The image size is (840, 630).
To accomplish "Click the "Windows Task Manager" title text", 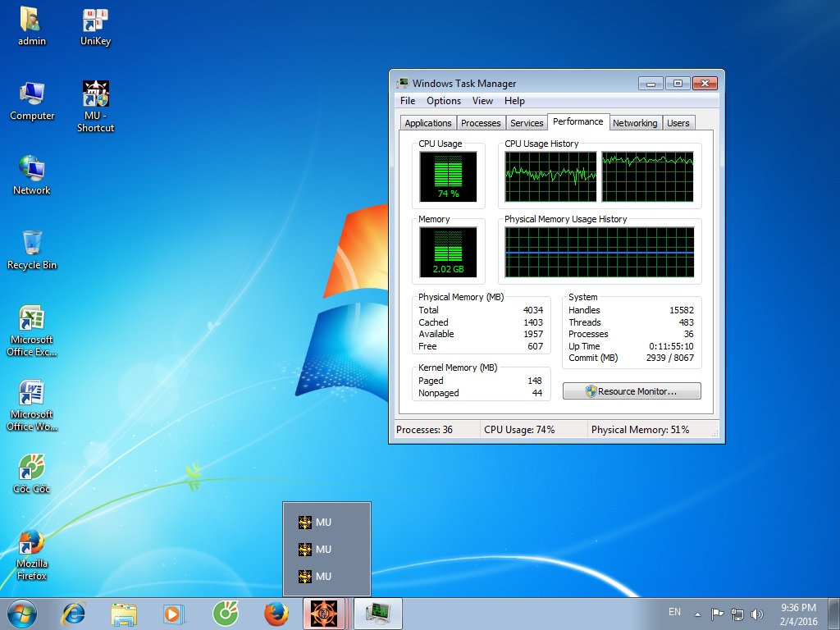I will [464, 83].
